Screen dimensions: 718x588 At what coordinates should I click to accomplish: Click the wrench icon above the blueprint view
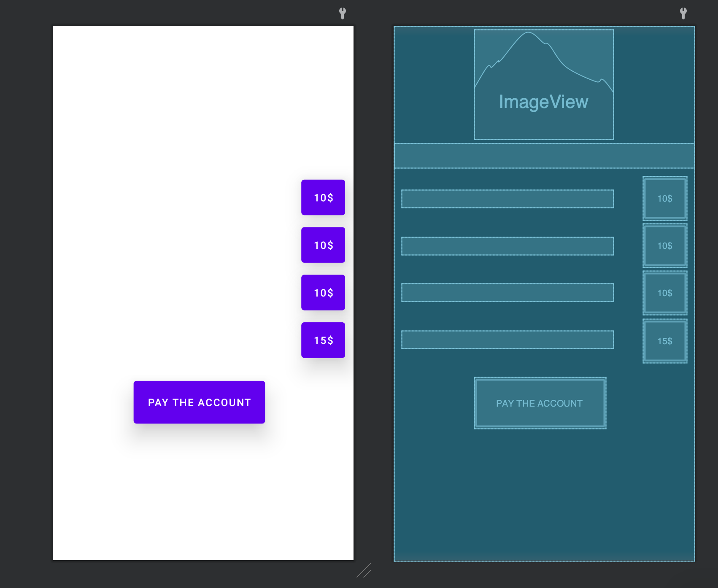click(x=683, y=13)
